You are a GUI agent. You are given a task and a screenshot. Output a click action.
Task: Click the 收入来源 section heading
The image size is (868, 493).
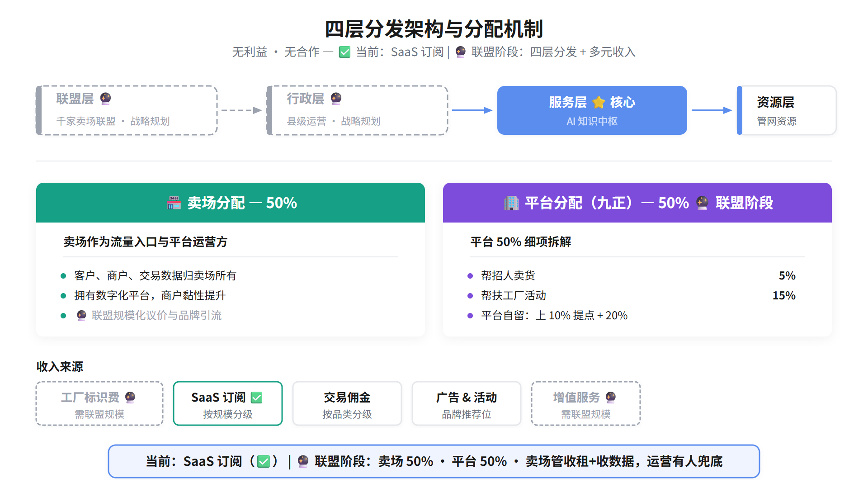(x=60, y=366)
